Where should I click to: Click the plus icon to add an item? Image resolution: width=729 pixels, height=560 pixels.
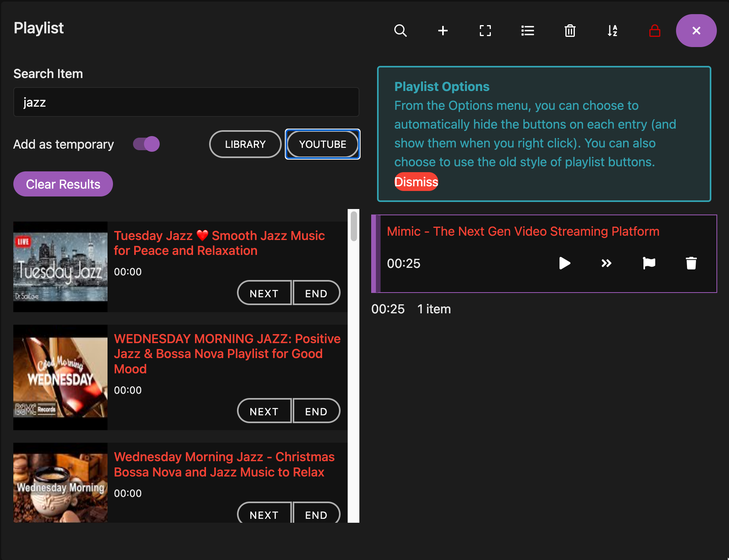[x=443, y=31]
